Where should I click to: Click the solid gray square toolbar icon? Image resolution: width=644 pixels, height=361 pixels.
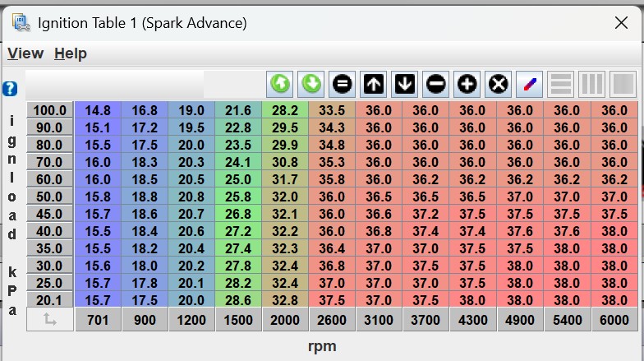pyautogui.click(x=623, y=84)
